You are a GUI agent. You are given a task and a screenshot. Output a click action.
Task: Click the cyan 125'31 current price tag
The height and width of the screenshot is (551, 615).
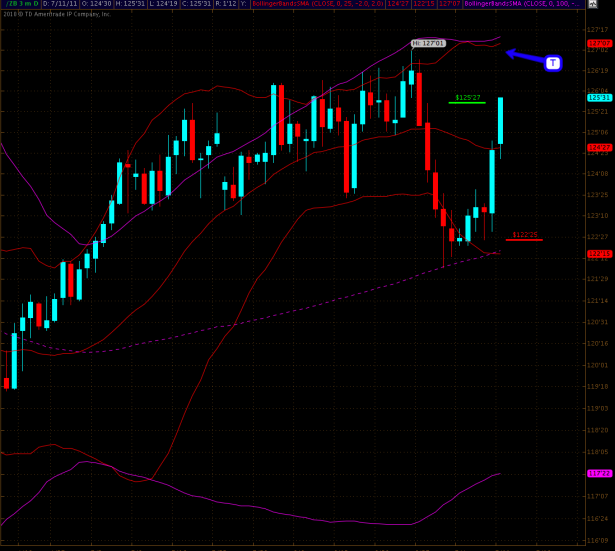pos(599,97)
